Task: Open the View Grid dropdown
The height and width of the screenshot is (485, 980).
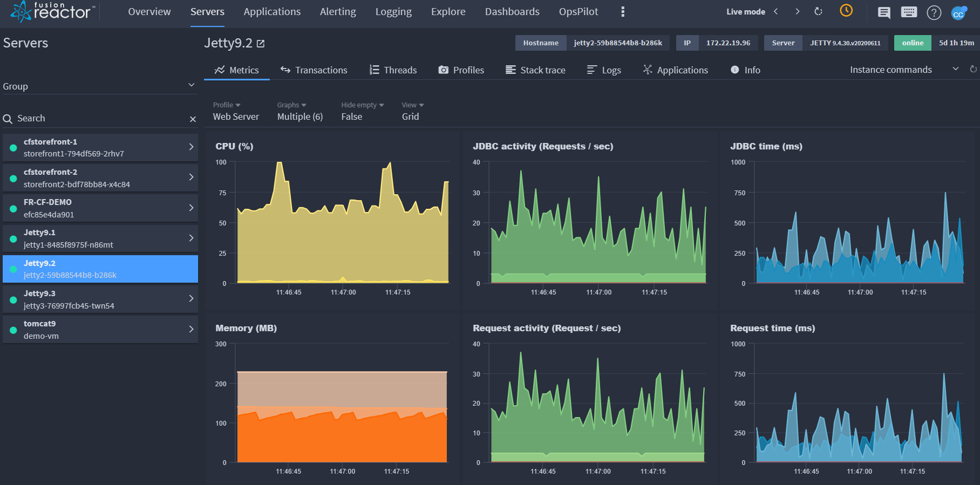Action: [413, 111]
